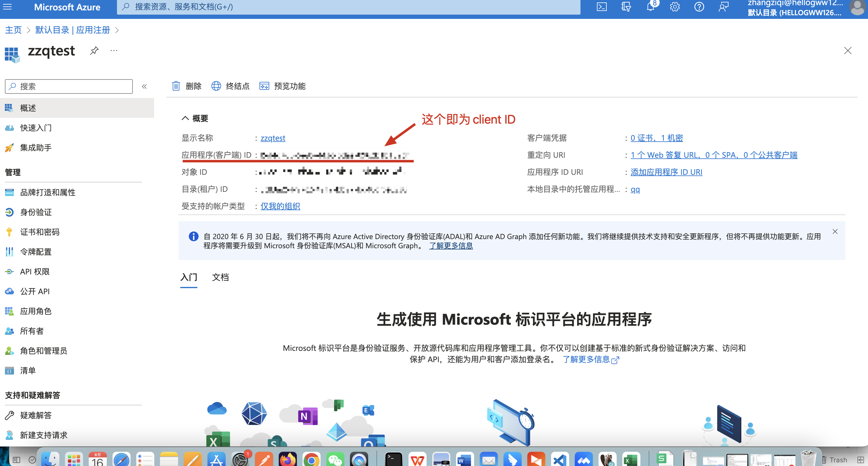The image size is (868, 466).
Task: Click the 新建支持请求 sidebar icon
Action: pyautogui.click(x=9, y=435)
